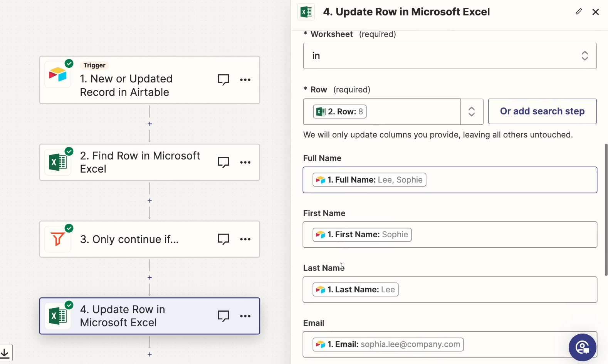Select the Full Name: Lee, Sophie pill
The width and height of the screenshot is (608, 364).
click(x=370, y=180)
